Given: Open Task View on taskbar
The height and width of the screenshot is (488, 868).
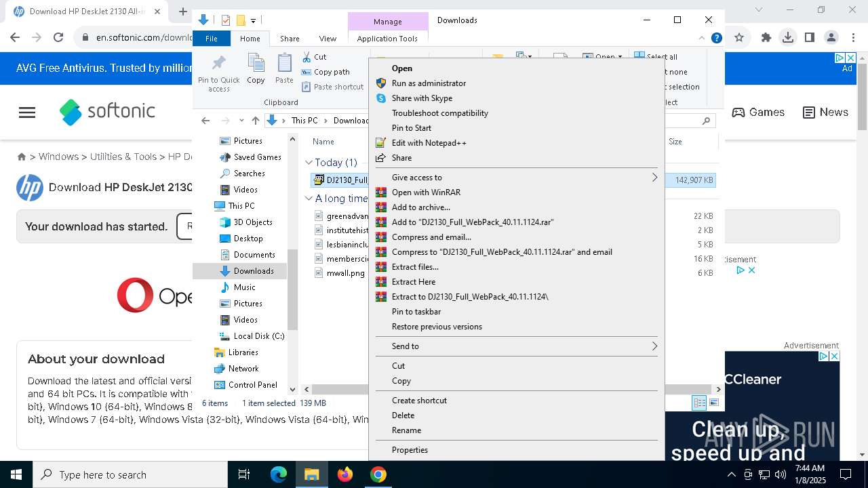Looking at the screenshot, I should (x=244, y=474).
